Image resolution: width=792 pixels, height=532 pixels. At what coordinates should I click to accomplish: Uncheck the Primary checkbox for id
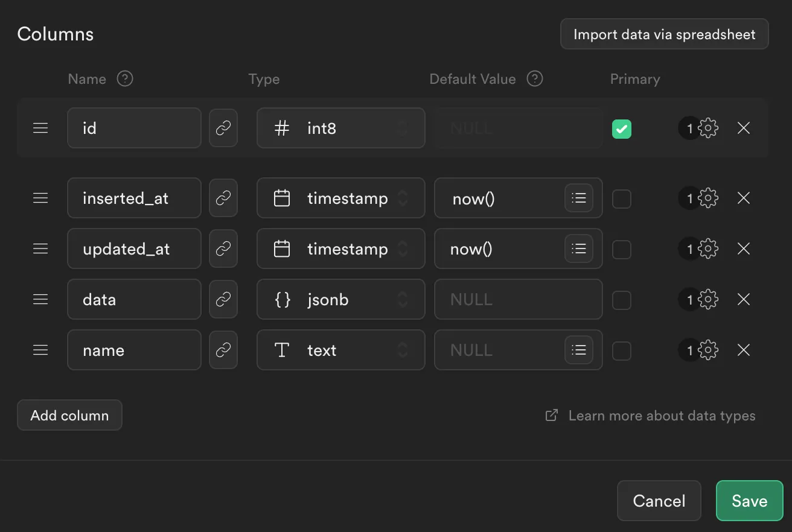(x=622, y=128)
